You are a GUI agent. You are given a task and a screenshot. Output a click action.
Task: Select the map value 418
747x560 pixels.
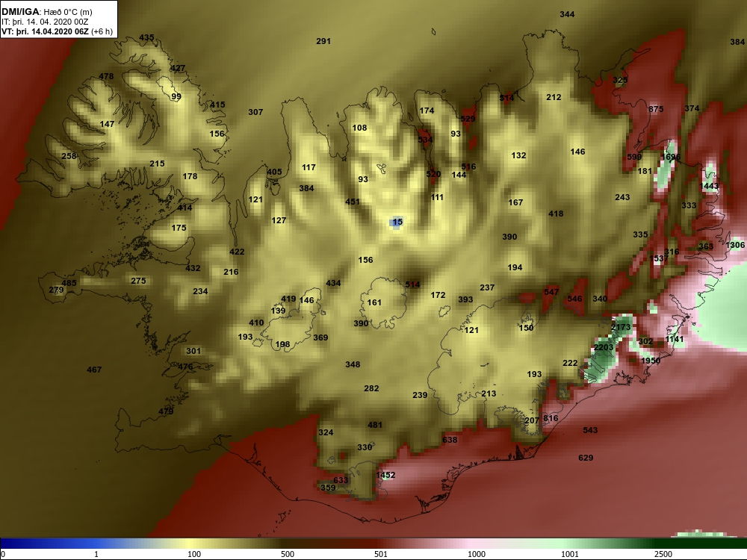coord(556,214)
